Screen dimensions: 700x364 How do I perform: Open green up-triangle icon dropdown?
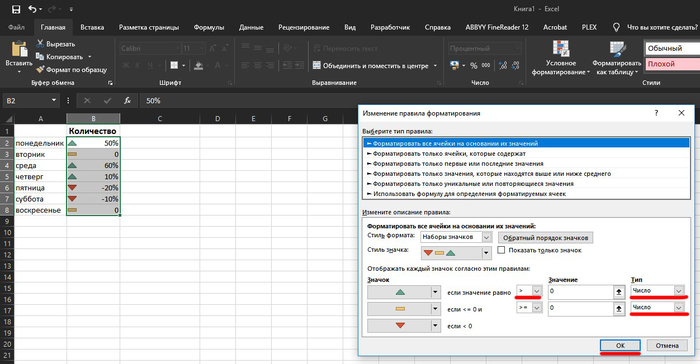(x=435, y=292)
